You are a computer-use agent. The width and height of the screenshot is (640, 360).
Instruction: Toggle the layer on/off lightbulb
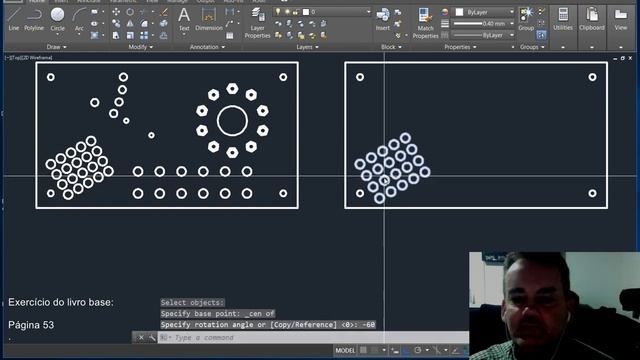click(278, 12)
